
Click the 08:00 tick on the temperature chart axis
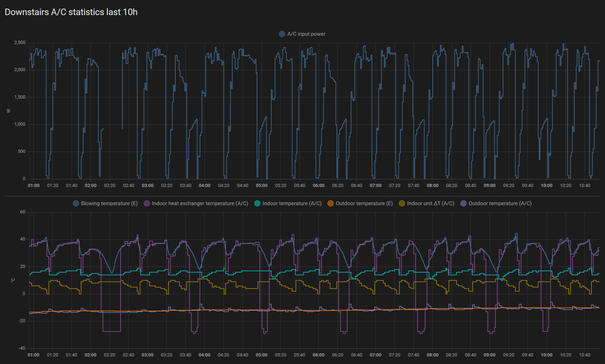pyautogui.click(x=432, y=355)
